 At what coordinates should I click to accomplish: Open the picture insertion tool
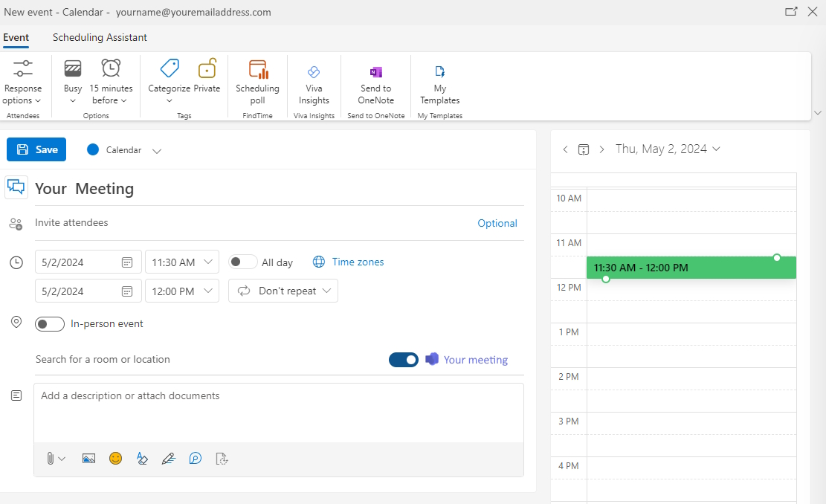tap(88, 459)
